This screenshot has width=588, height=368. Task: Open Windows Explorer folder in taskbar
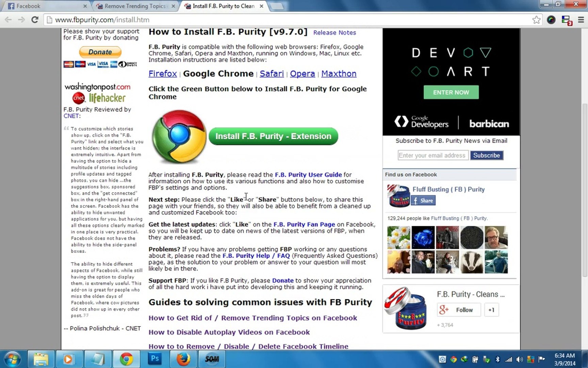pos(40,359)
